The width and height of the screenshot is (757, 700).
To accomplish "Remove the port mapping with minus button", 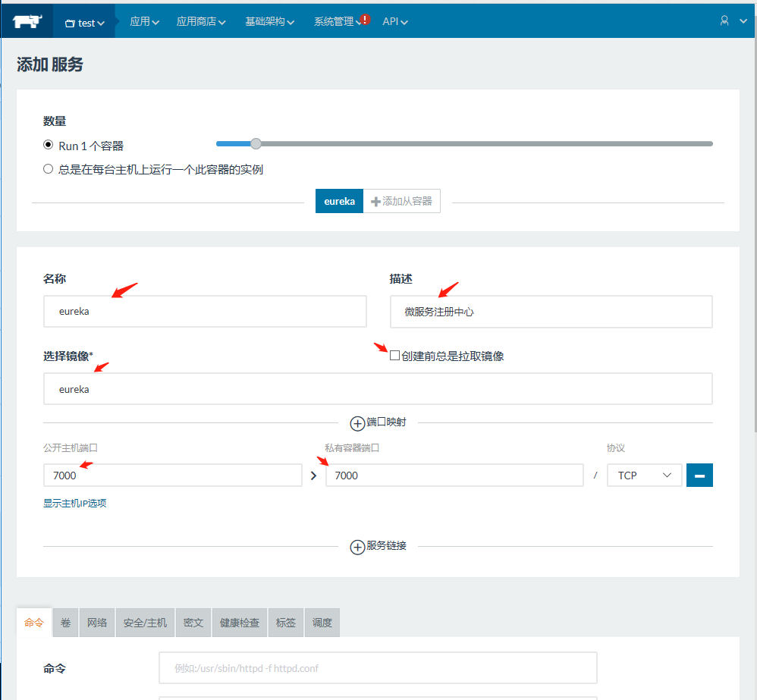I will coord(699,476).
